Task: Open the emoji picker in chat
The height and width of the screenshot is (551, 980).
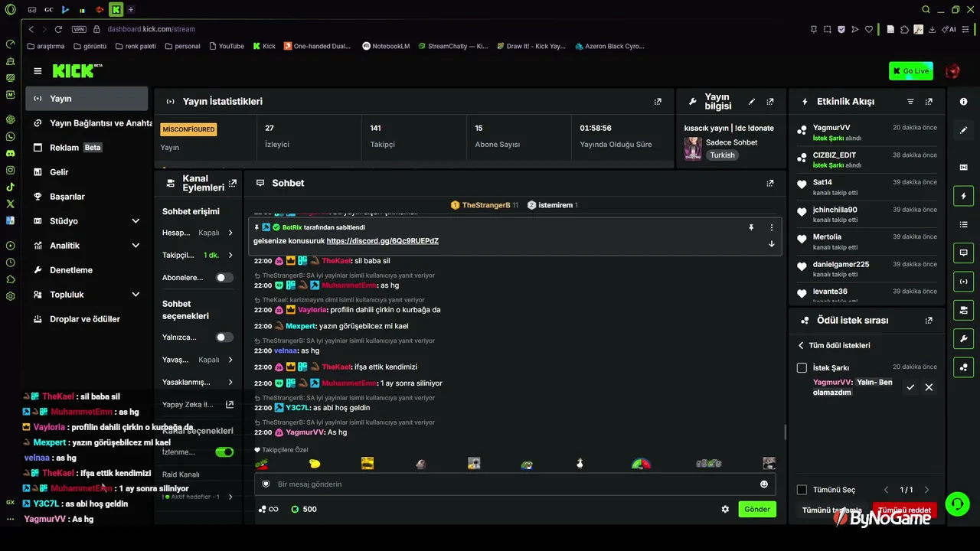Action: (763, 484)
